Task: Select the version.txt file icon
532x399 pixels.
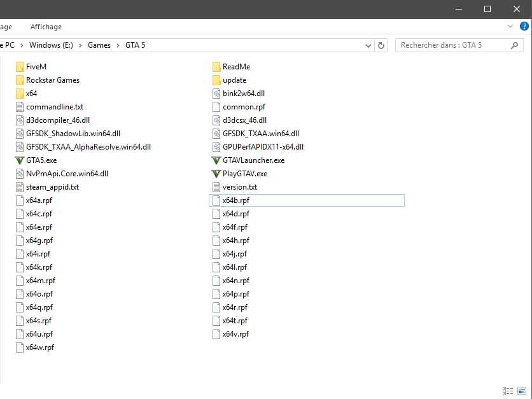Action: click(216, 187)
